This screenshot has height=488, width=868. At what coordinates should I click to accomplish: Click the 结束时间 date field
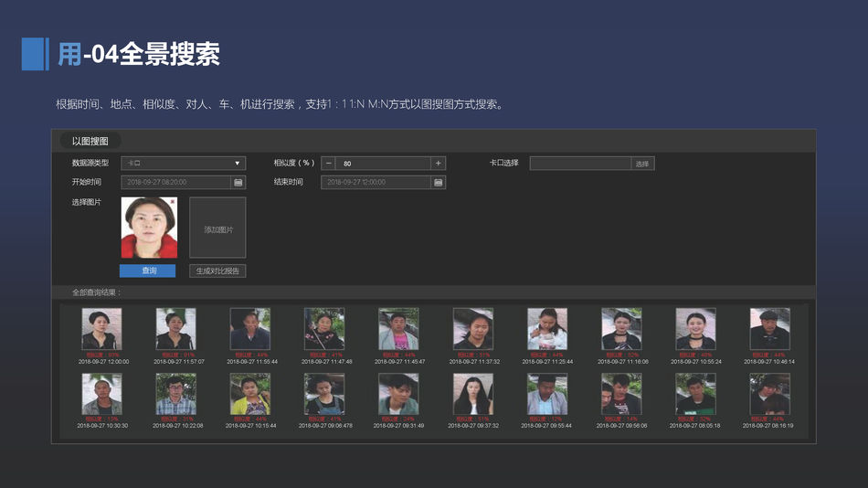point(376,182)
